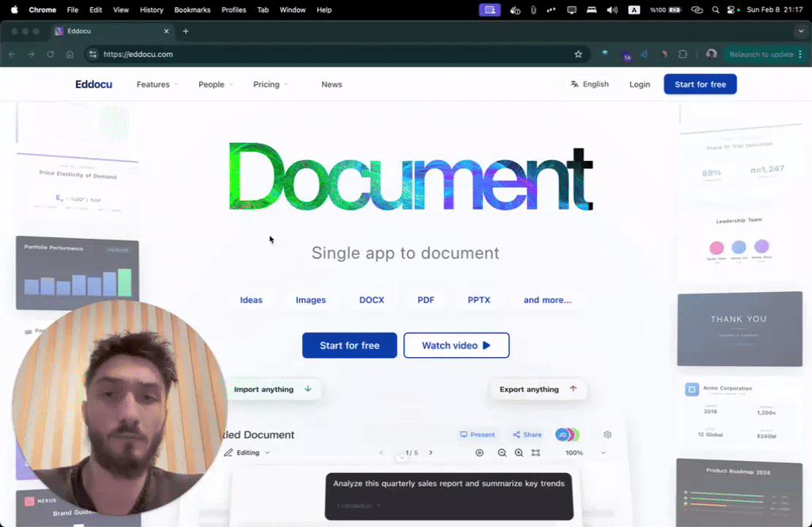
Task: Close the Eddocu tab
Action: [167, 31]
